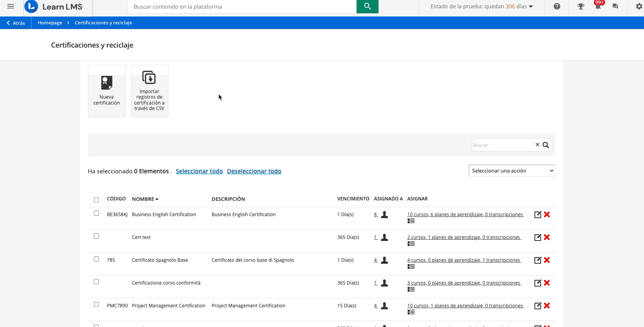Click list icon under Cert test assignments
644x327 pixels.
point(411,244)
